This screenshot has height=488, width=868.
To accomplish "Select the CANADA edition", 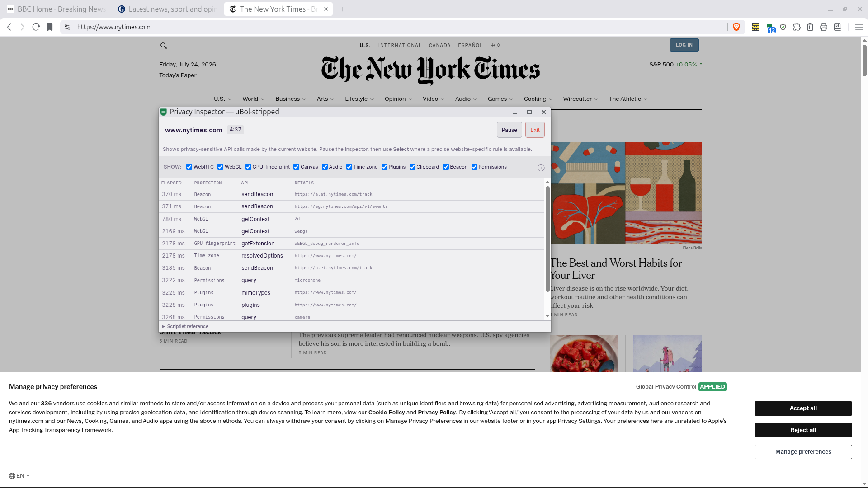I will coord(440,46).
